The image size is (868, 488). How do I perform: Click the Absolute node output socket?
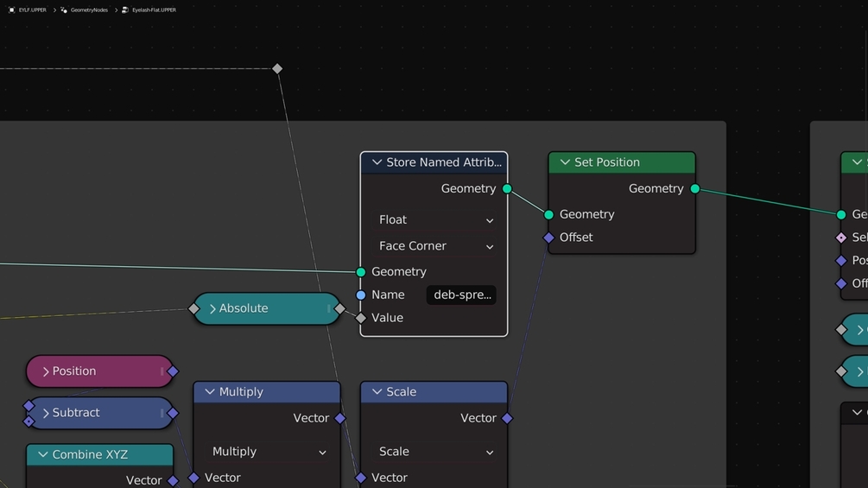340,308
